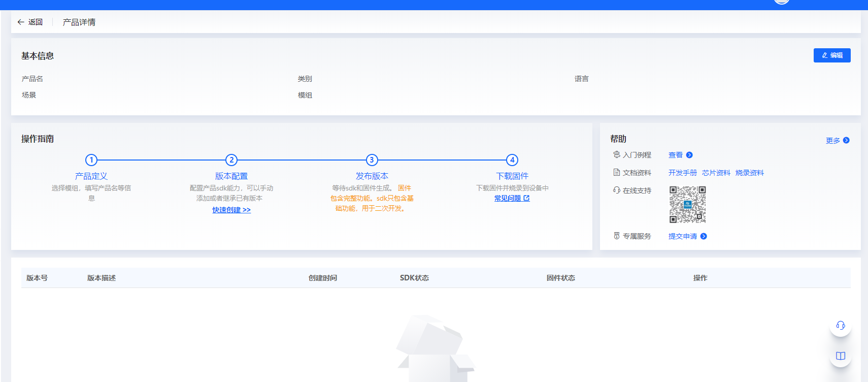Screen dimensions: 868x382
Task: Click the 版本号 column header
Action: coord(37,278)
